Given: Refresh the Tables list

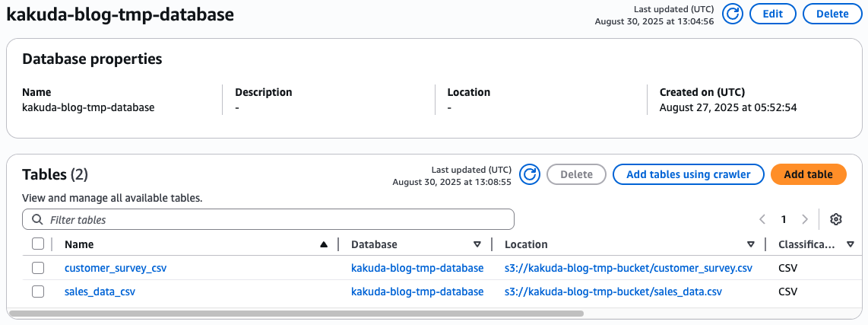Looking at the screenshot, I should tap(530, 174).
